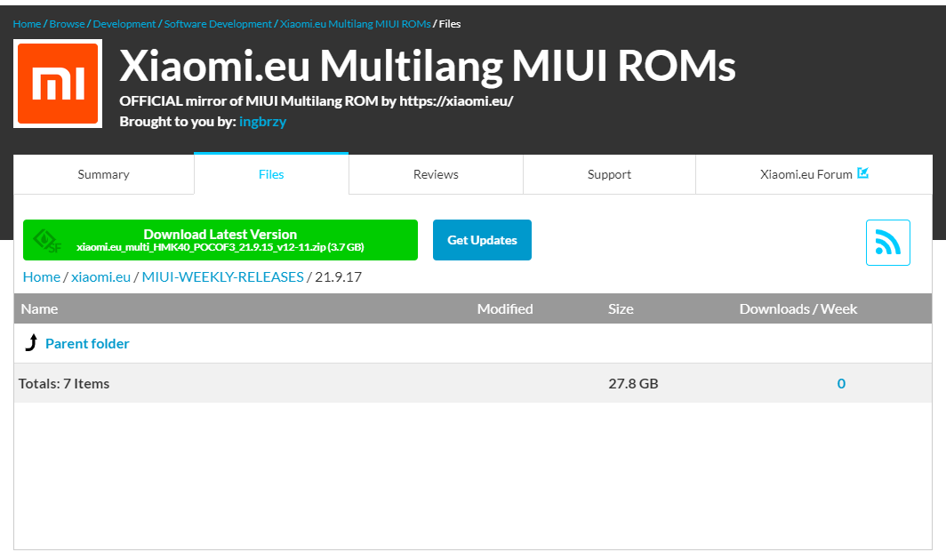Open the Parent folder link

(x=87, y=343)
